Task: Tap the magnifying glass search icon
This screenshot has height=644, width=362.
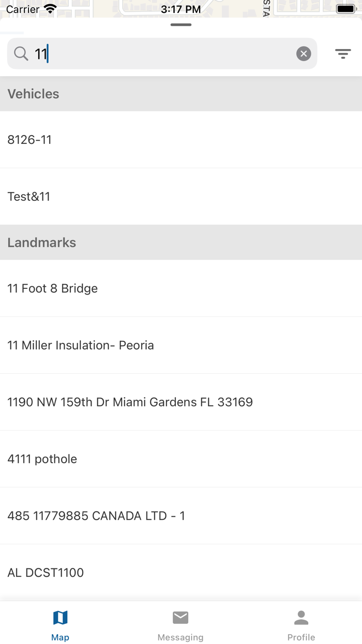Action: click(x=21, y=53)
